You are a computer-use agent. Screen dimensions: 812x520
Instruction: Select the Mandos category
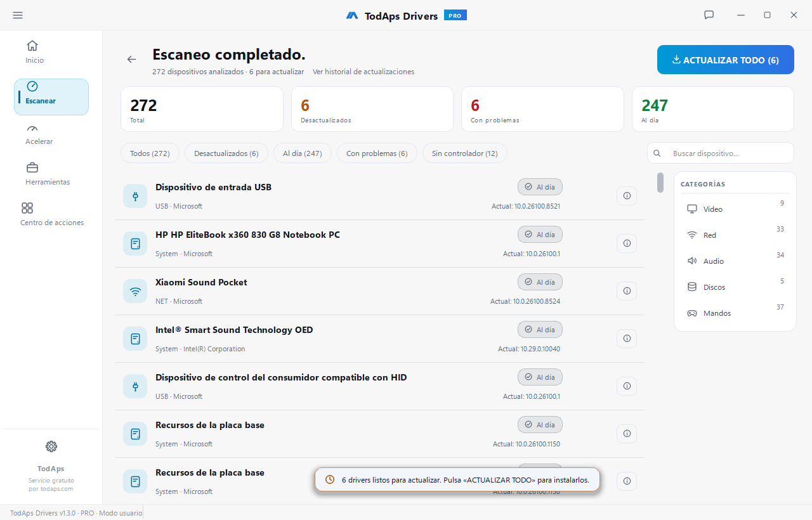735,313
